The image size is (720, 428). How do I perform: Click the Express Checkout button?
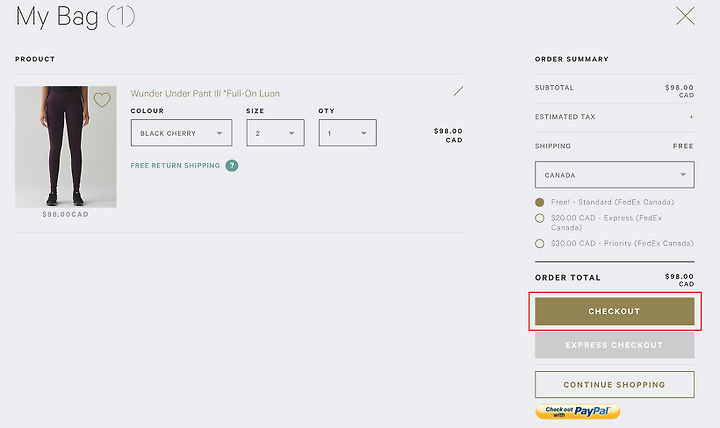point(614,345)
